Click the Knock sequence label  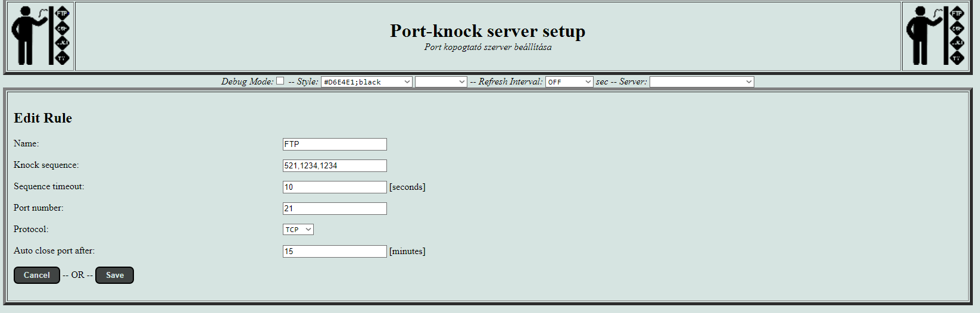(x=46, y=165)
